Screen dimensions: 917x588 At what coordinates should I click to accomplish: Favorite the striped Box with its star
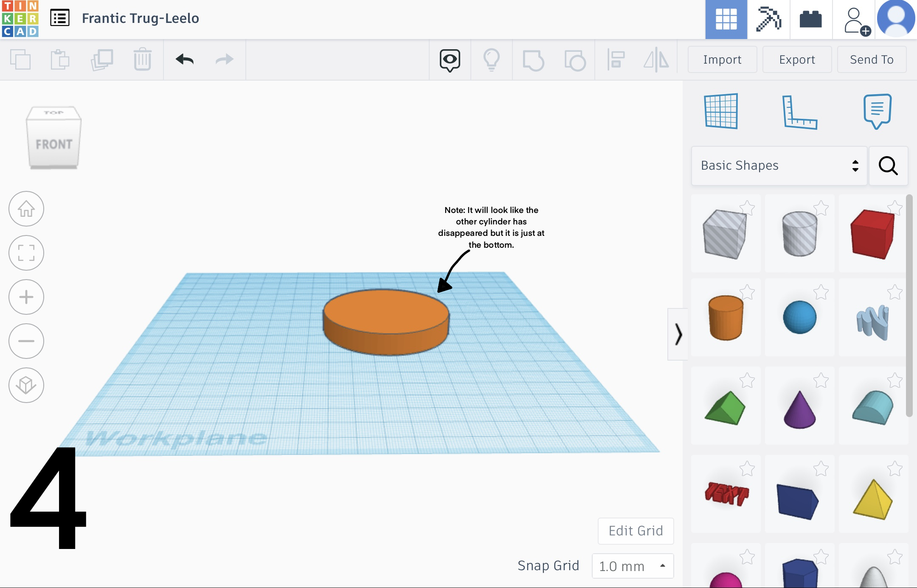point(747,208)
